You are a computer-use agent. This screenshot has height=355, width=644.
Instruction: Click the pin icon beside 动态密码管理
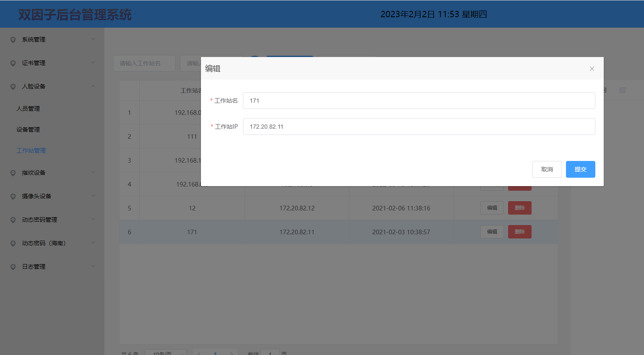13,220
